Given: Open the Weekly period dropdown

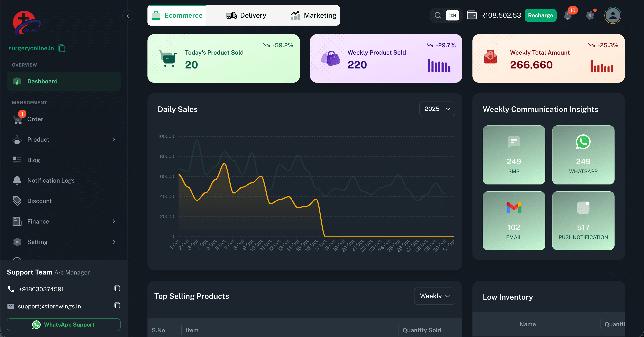Looking at the screenshot, I should pos(435,296).
